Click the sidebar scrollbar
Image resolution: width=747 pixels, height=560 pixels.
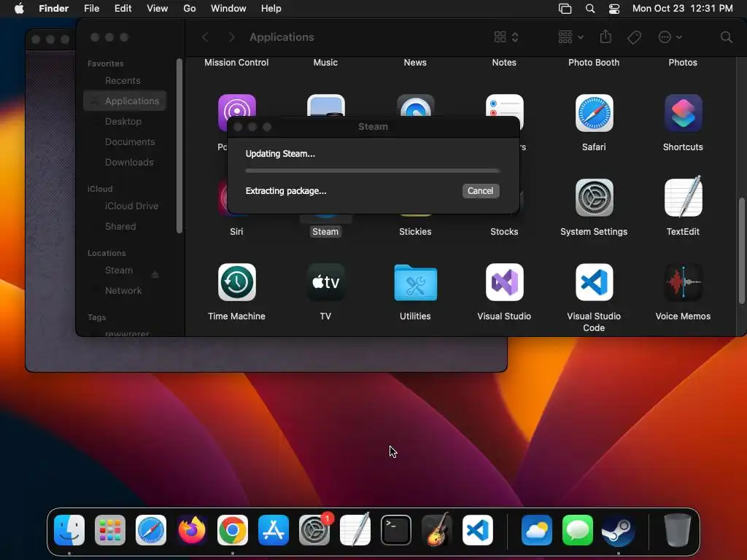coord(179,146)
